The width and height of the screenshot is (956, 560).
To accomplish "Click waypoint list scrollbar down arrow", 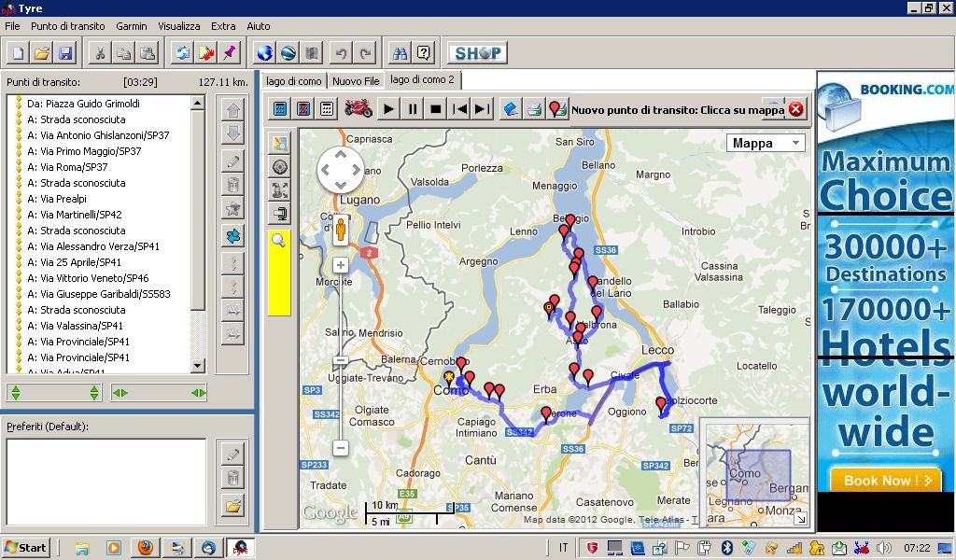I will (198, 366).
